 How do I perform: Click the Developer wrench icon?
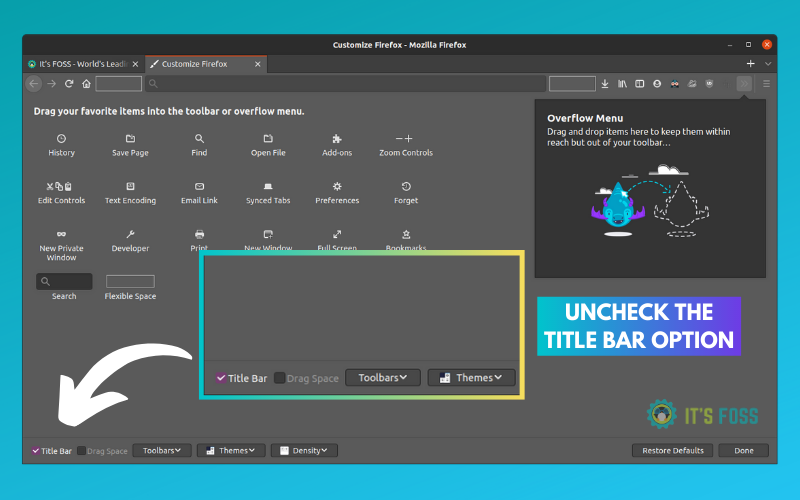(130, 234)
